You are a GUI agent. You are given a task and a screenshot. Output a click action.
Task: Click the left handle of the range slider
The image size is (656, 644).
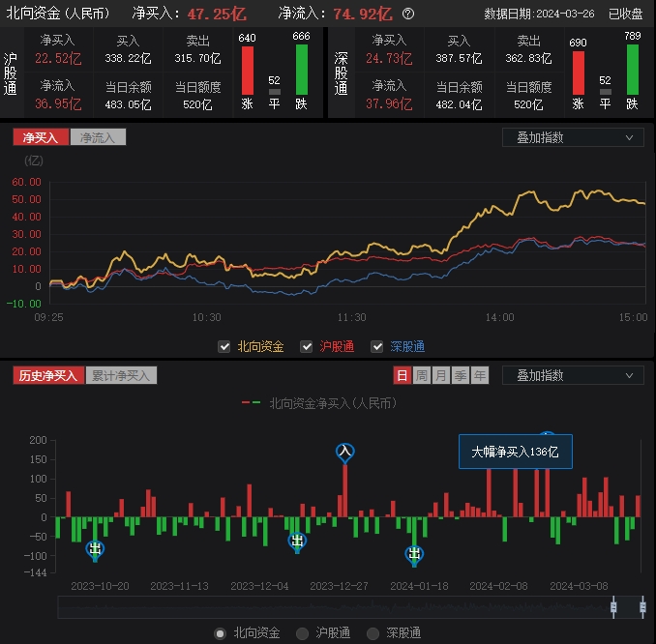click(x=613, y=607)
